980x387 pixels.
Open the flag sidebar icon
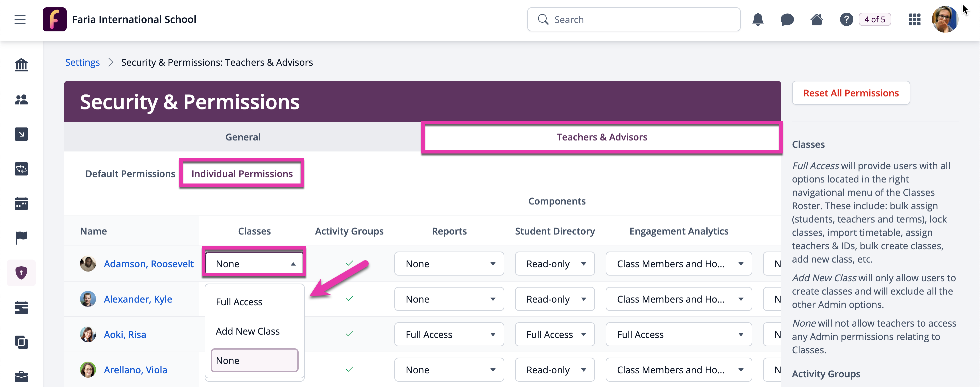21,238
